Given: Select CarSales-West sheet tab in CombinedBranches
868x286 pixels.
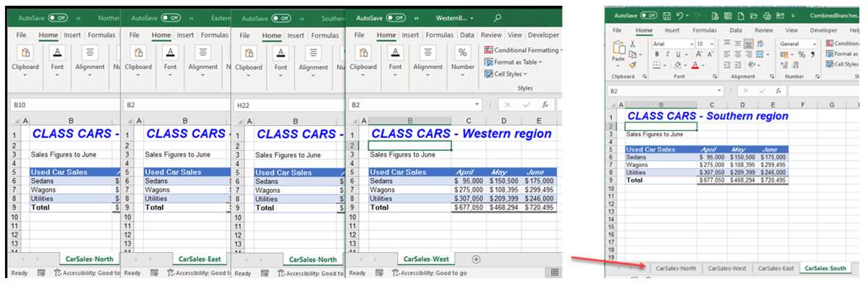Looking at the screenshot, I should [727, 268].
